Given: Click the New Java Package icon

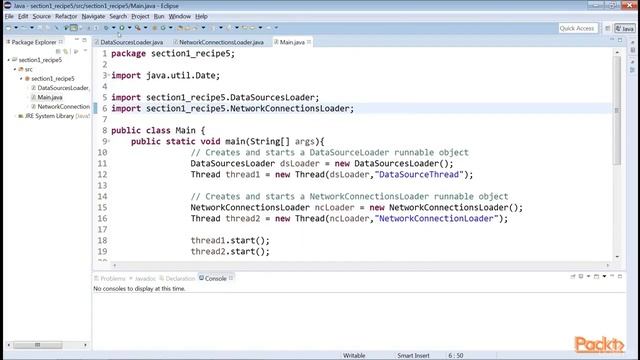Looking at the screenshot, I should (155, 28).
